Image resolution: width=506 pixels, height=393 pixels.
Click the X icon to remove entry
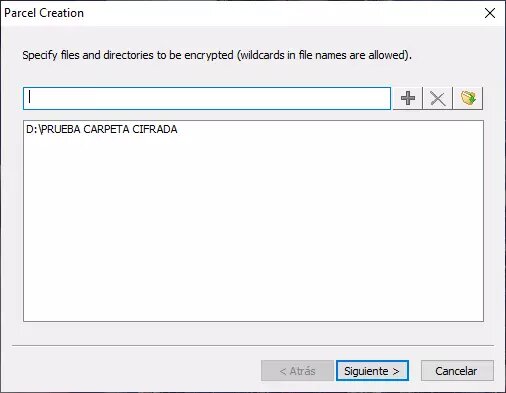coord(437,98)
